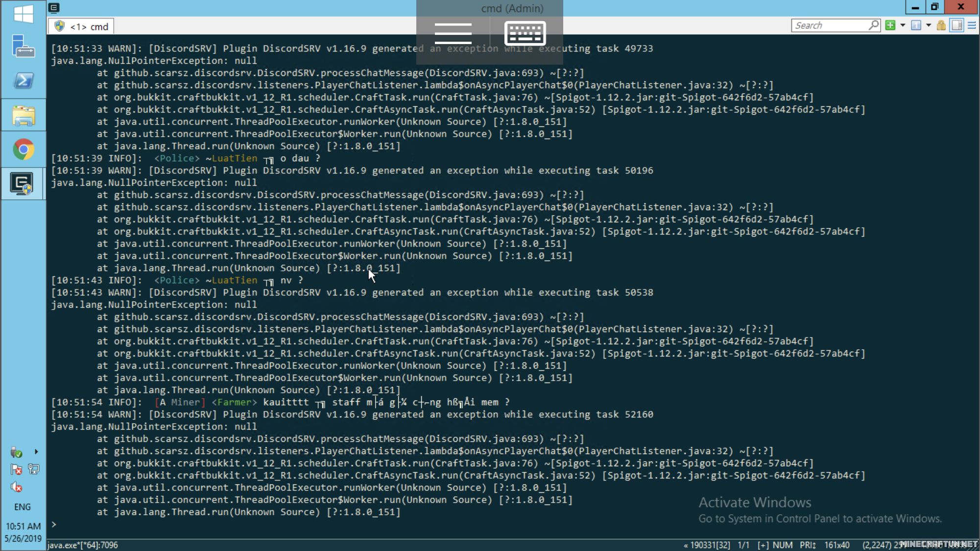Toggle the lock console padlock icon
980x551 pixels.
tap(941, 25)
